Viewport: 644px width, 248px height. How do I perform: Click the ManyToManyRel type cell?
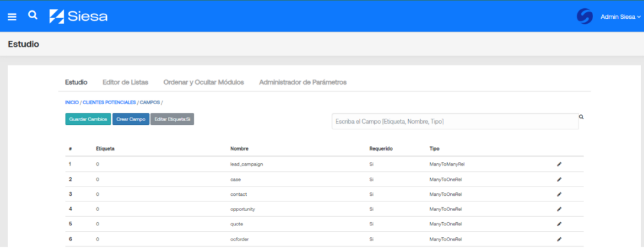pos(447,164)
